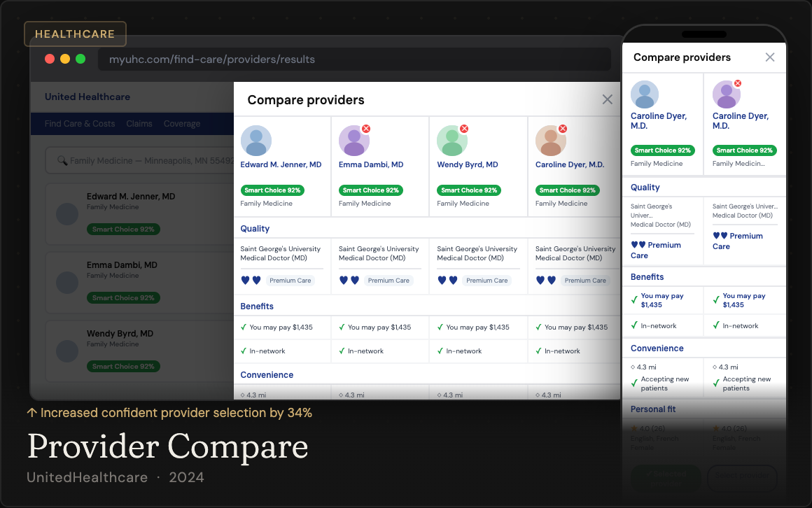Open Find Care & Costs menu

[x=80, y=124]
